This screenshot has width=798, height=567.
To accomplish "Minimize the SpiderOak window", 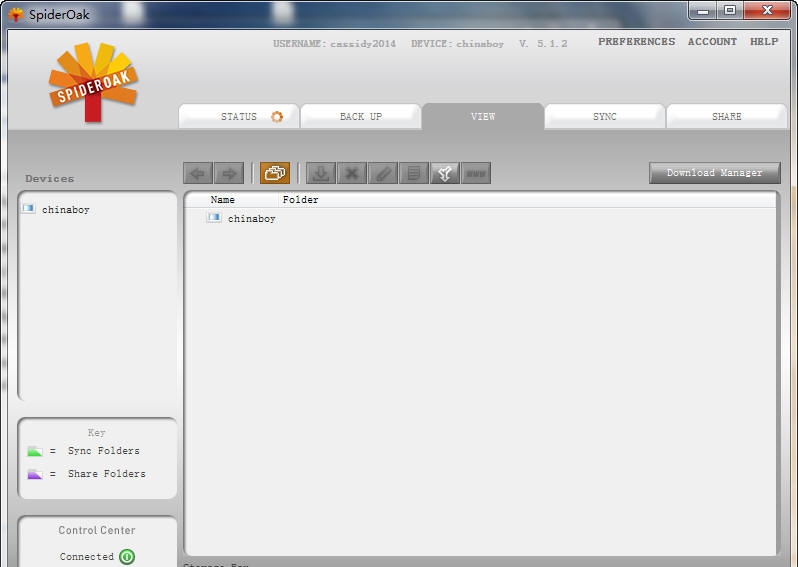I will click(x=703, y=10).
